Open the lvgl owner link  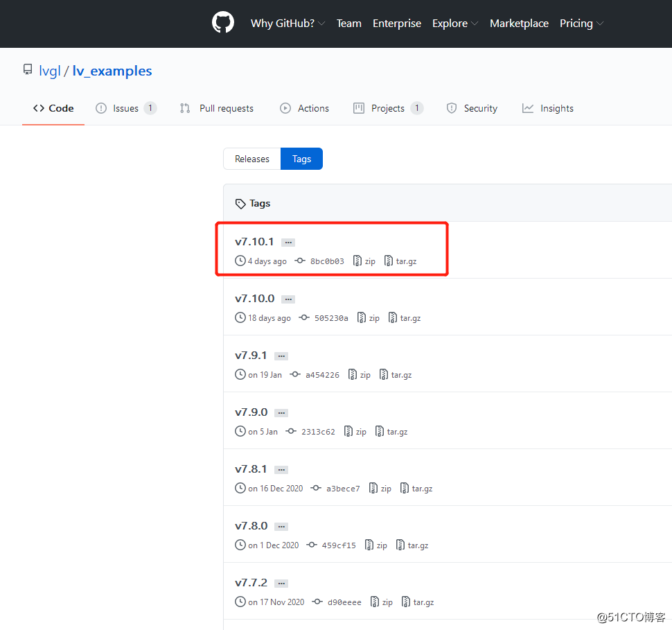(50, 71)
